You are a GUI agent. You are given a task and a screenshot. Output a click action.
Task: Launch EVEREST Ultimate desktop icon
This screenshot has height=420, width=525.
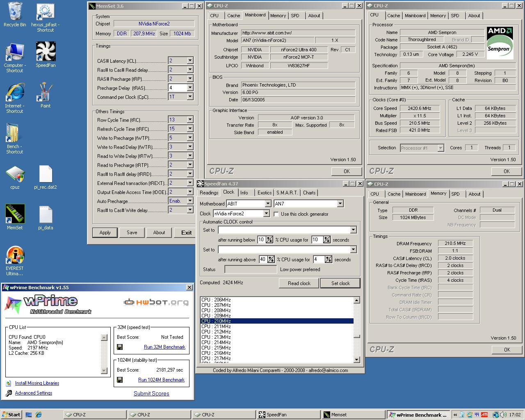point(15,255)
